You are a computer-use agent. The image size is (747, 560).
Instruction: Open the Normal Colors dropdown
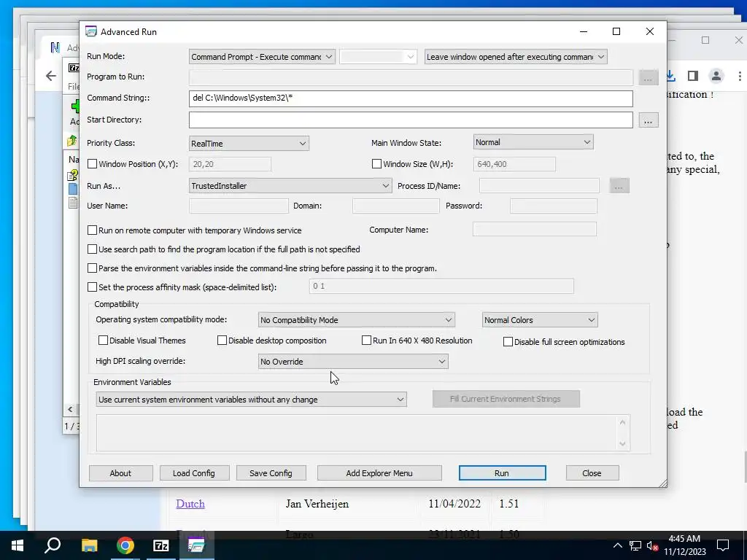[540, 320]
